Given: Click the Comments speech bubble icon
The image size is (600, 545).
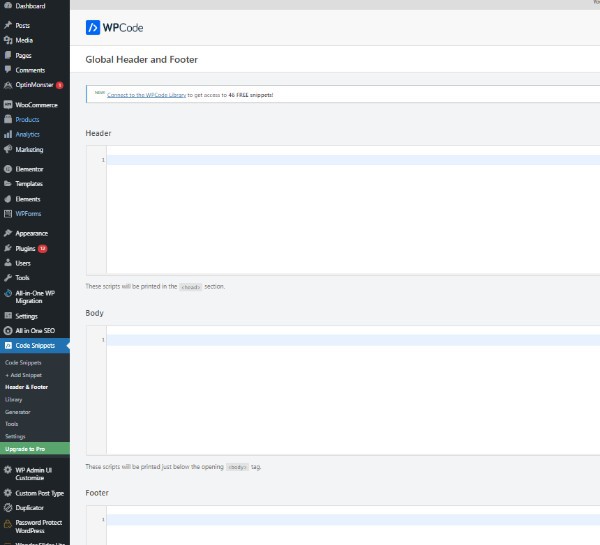Looking at the screenshot, I should pos(8,70).
